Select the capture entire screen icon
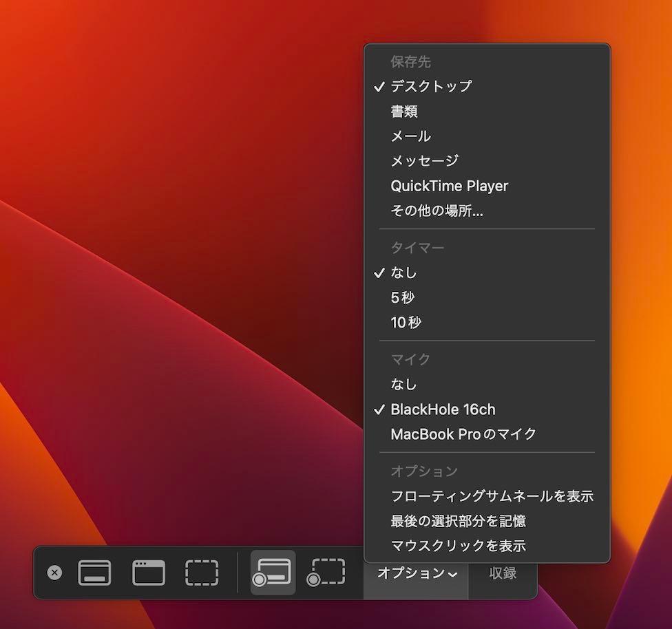This screenshot has height=629, width=672. (94, 573)
